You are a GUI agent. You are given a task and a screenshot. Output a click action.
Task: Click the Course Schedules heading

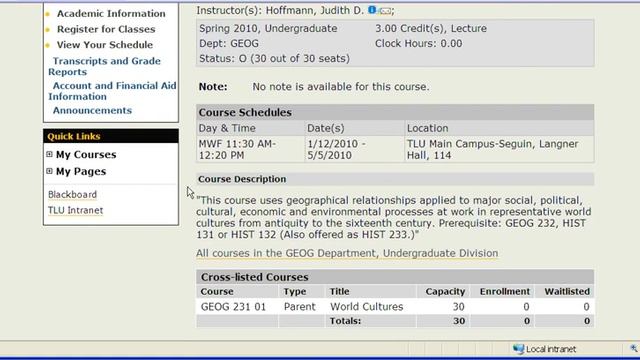pos(245,113)
